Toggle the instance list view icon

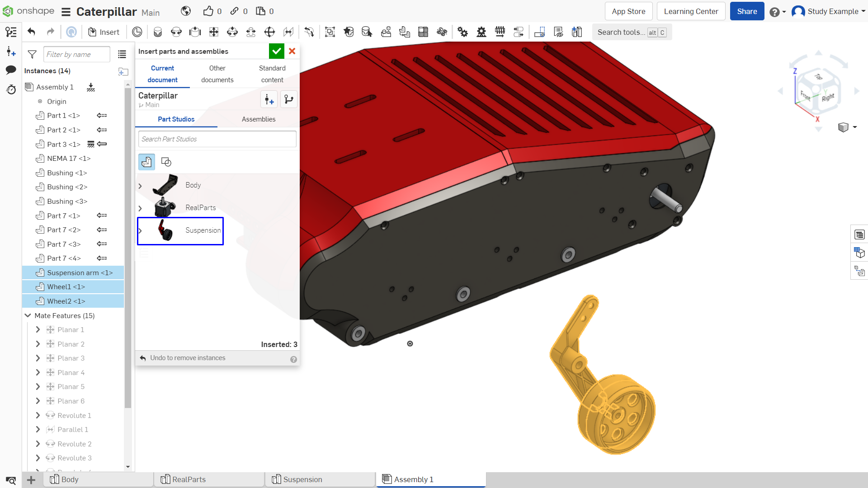point(122,54)
